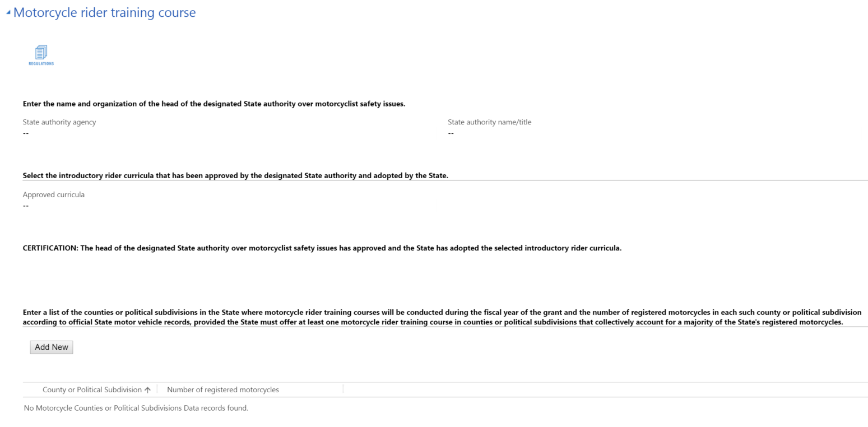Select the State authority agency label
The width and height of the screenshot is (868, 427).
click(x=59, y=122)
